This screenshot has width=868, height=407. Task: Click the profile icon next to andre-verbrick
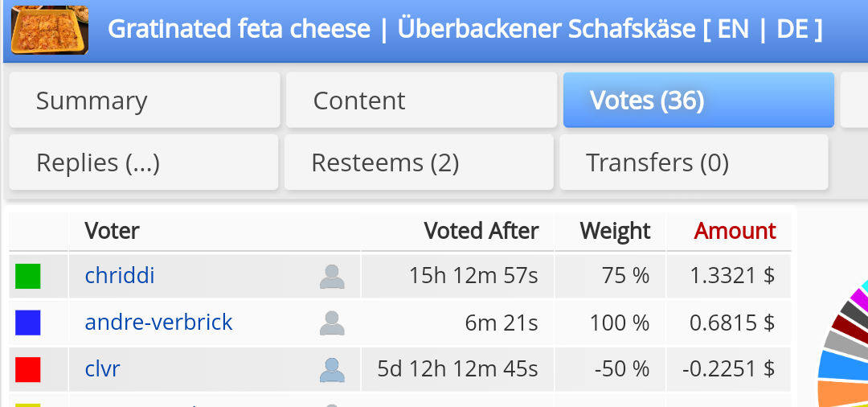332,323
